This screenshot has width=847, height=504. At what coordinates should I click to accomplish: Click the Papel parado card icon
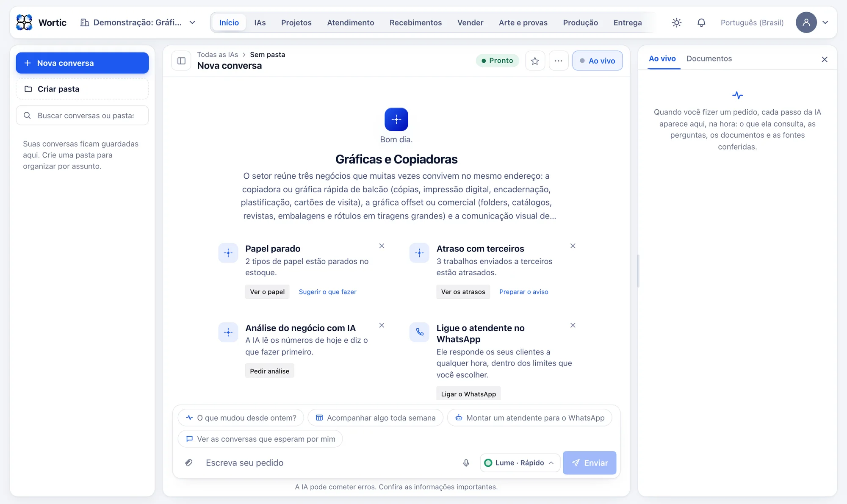click(x=228, y=253)
